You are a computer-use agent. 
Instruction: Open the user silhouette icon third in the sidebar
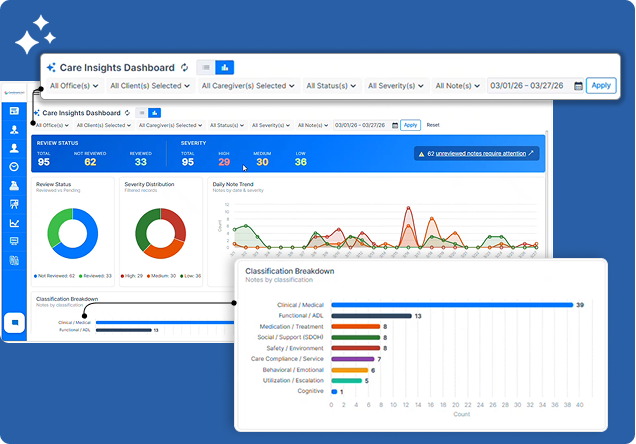click(14, 148)
